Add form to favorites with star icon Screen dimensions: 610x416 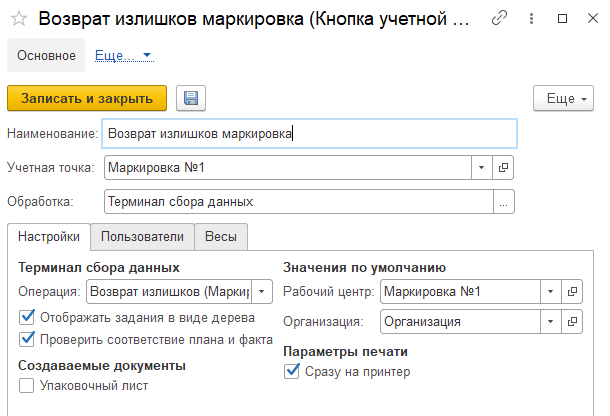(18, 18)
